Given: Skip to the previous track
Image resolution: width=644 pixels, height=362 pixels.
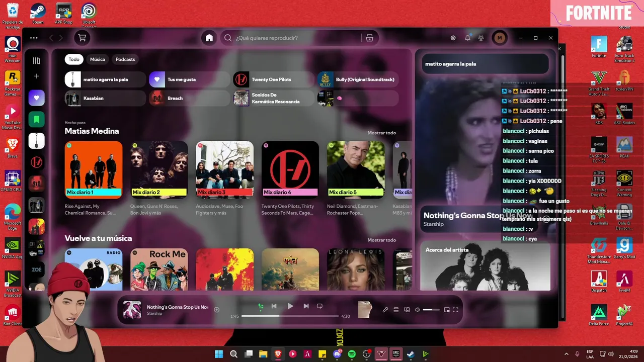Looking at the screenshot, I should tap(274, 306).
